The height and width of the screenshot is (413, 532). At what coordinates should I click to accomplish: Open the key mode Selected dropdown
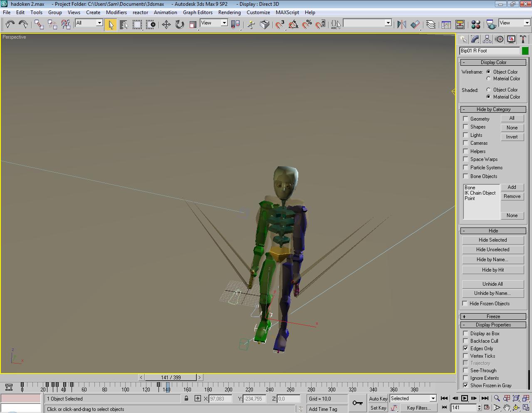[433, 398]
